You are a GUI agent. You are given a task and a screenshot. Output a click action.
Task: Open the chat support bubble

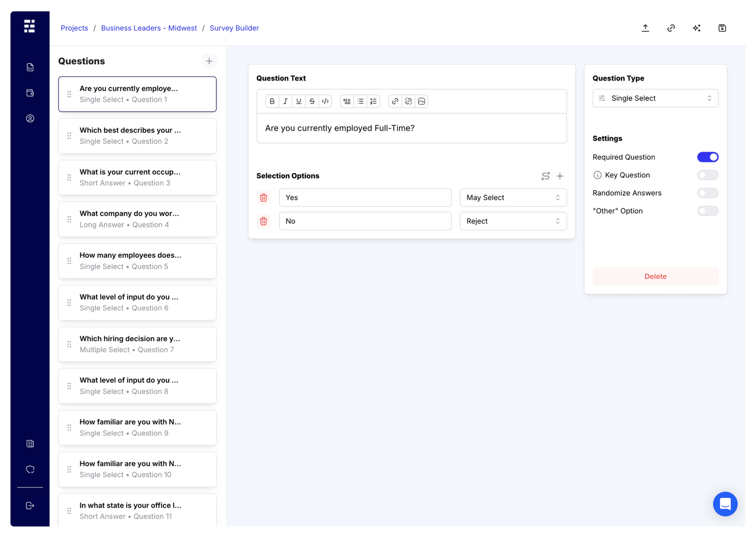pyautogui.click(x=725, y=504)
